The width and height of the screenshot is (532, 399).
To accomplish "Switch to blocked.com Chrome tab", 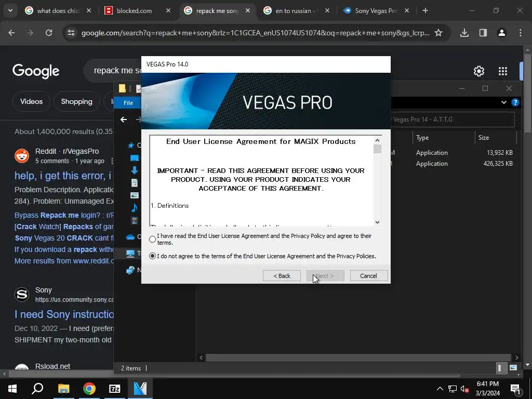I will 135,11.
